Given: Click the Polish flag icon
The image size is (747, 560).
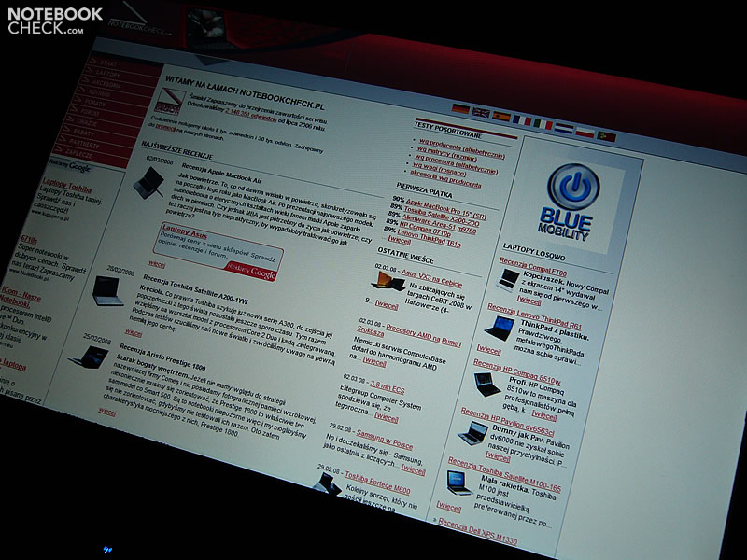Looking at the screenshot, I should coord(585,133).
